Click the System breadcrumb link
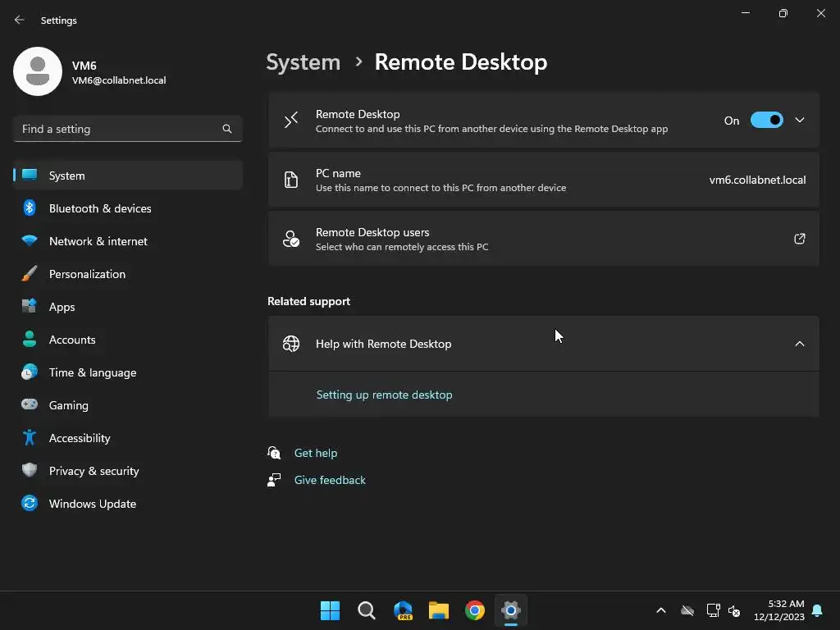Screen dimensions: 840x630 coord(304,62)
